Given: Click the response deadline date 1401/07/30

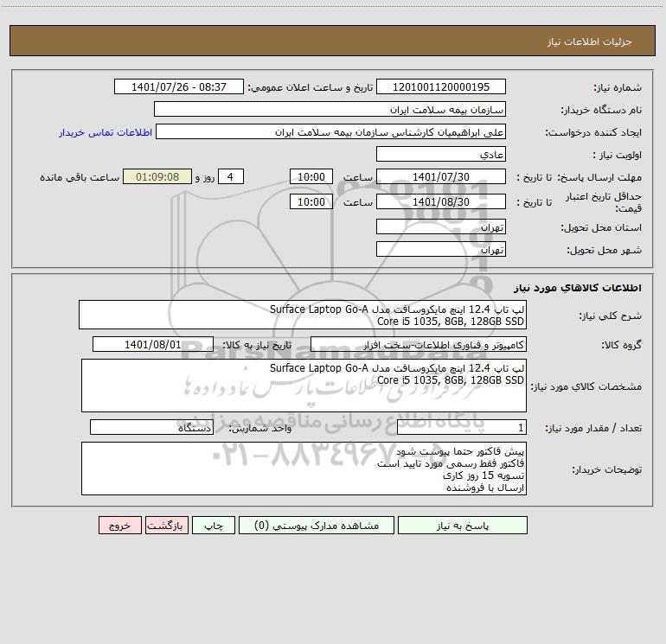Looking at the screenshot, I should click(441, 176).
